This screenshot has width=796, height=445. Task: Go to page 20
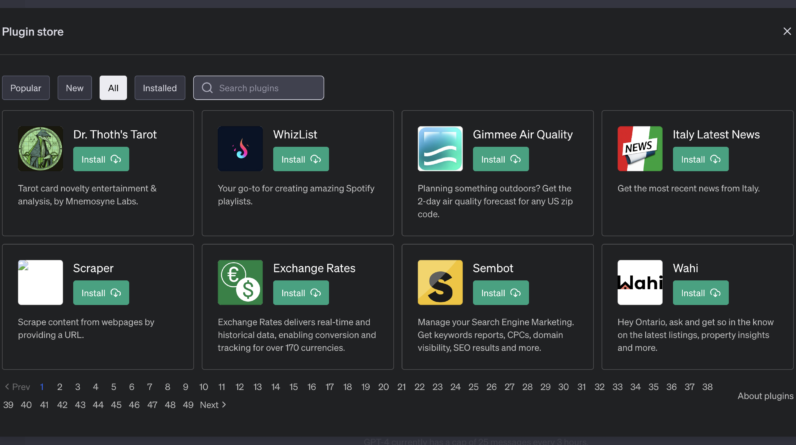383,387
